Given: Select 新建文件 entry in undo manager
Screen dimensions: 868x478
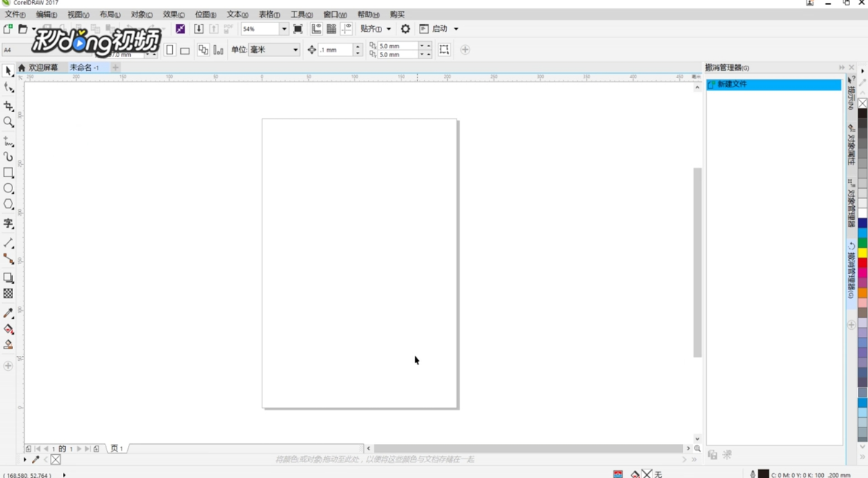Looking at the screenshot, I should 774,85.
